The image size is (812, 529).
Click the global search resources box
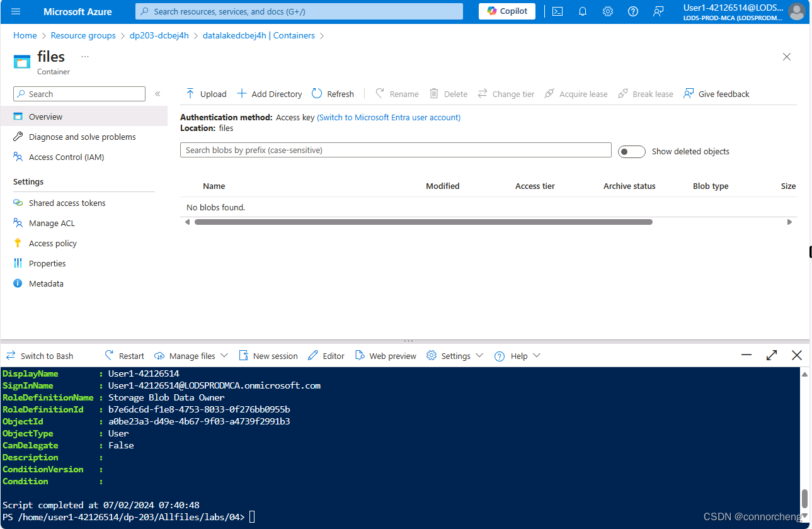299,11
